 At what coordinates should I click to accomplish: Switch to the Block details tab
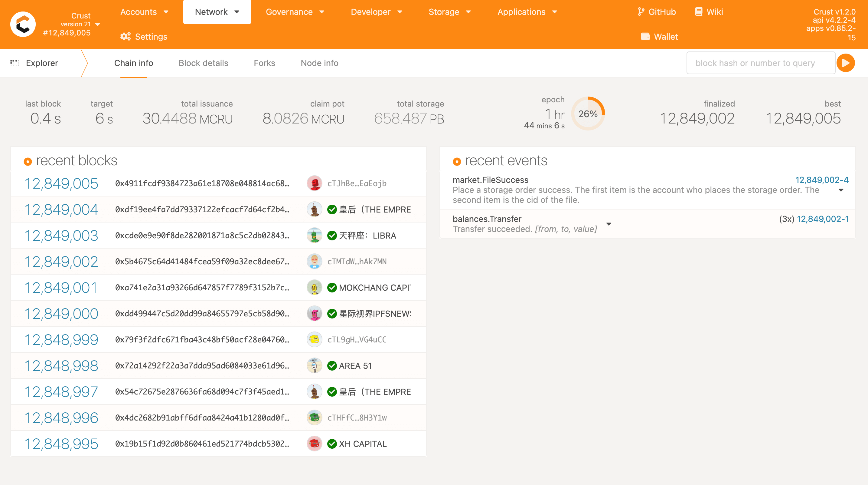click(203, 63)
